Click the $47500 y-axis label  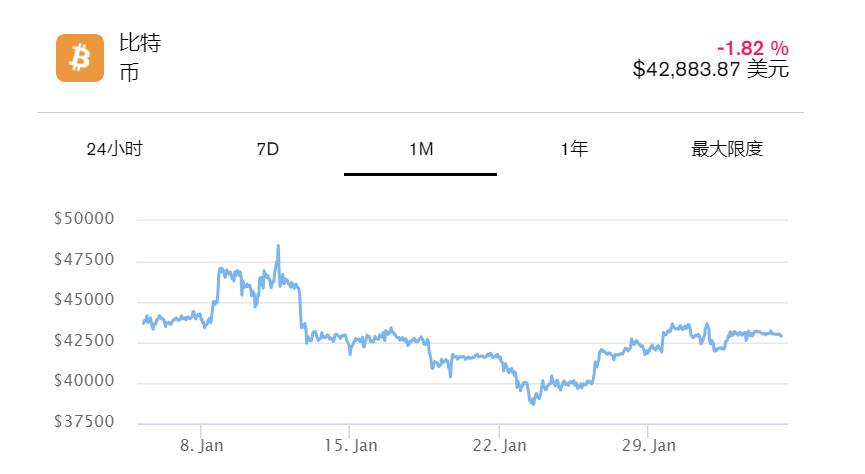pos(85,260)
